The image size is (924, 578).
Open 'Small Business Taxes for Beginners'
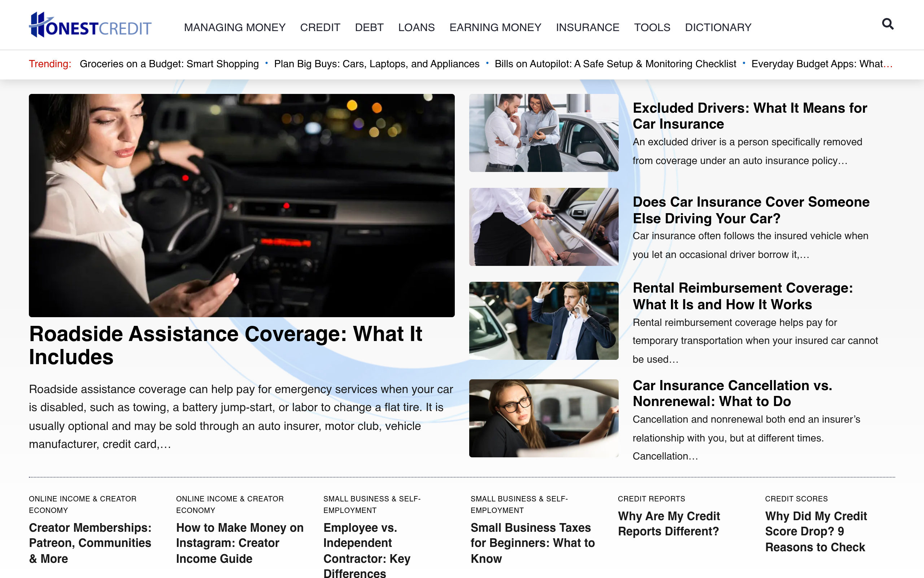tap(533, 543)
